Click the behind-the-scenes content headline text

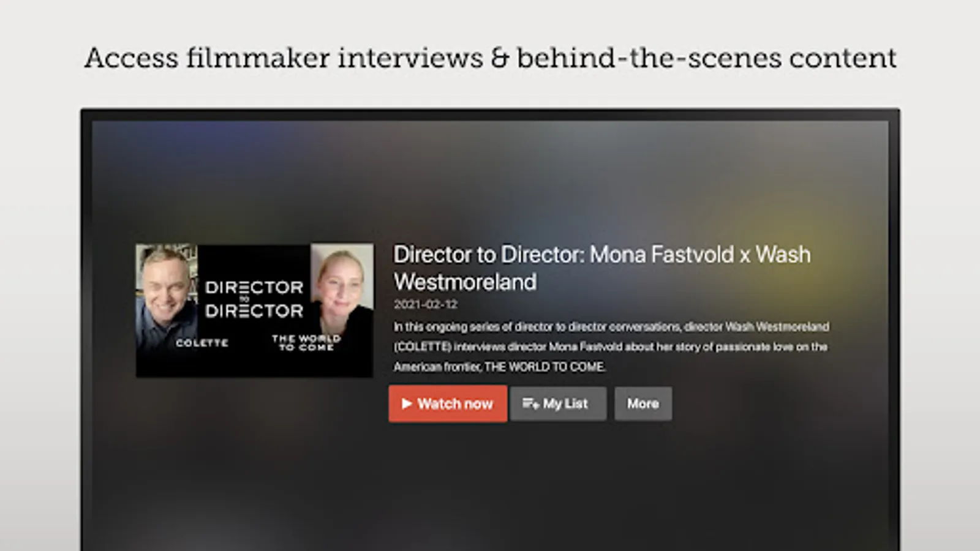[707, 58]
